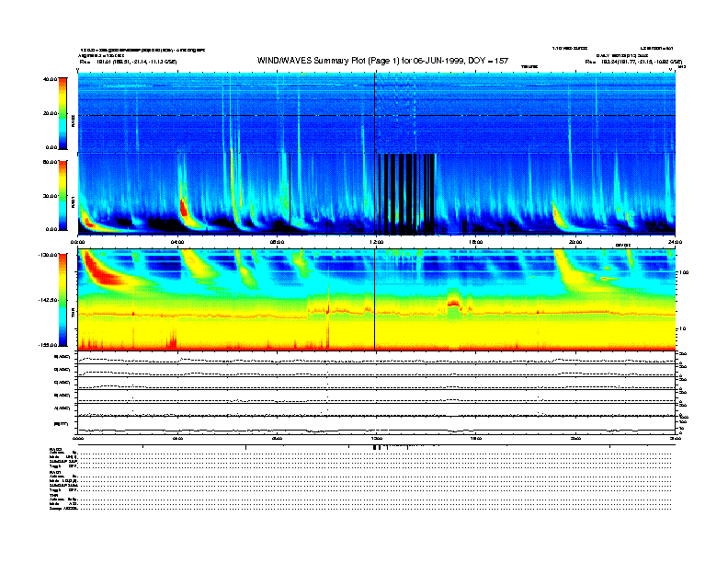Click the 24:00 time label under RAD1 spectrogram
This screenshot has height=563, width=728.
[x=675, y=242]
